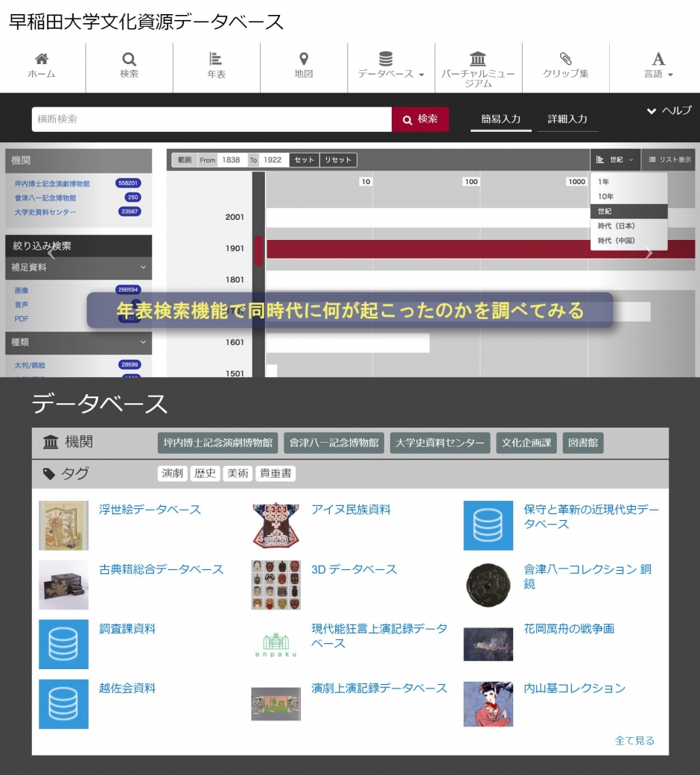The height and width of the screenshot is (775, 700).
Task: Open the 花岡萬舟の戦争画 painting thumbnail
Action: pos(488,644)
